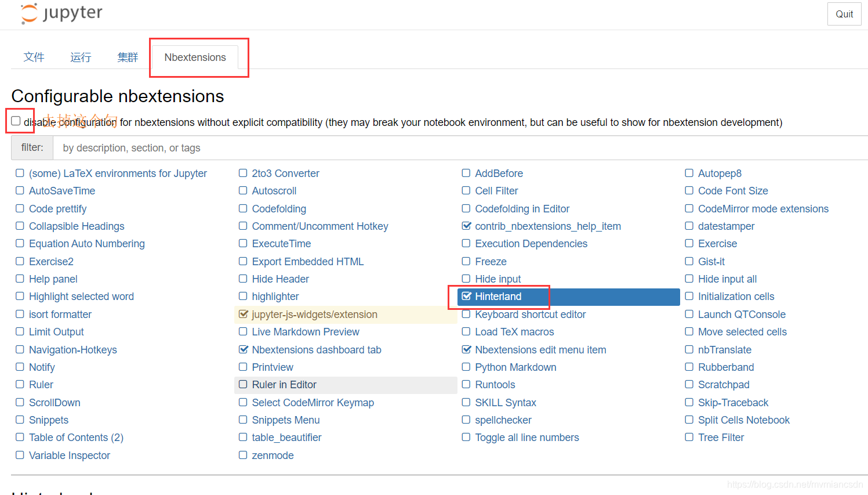Select the Gist-it extension
The height and width of the screenshot is (495, 868).
pyautogui.click(x=711, y=262)
